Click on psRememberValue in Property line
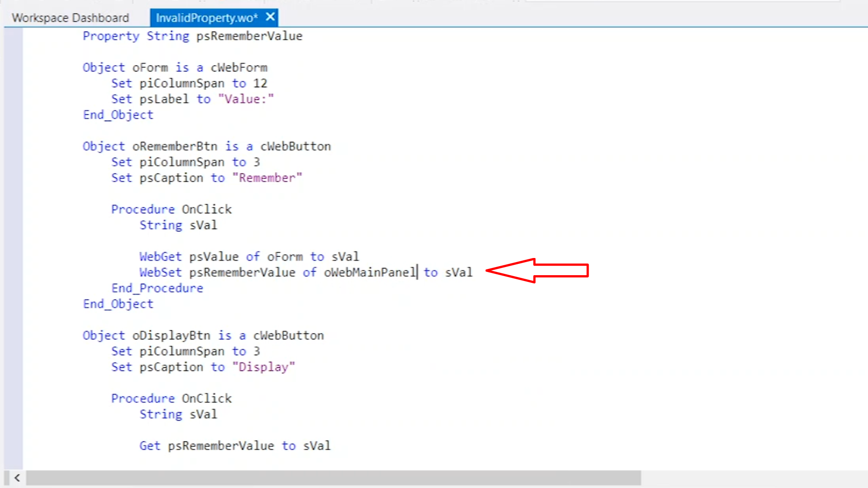 249,36
